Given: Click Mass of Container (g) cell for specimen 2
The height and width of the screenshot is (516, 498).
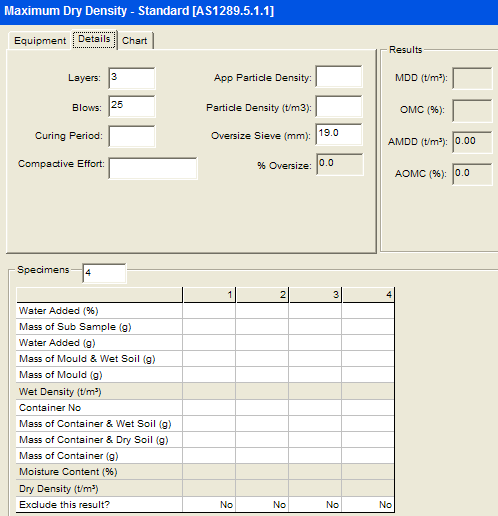Looking at the screenshot, I should point(262,455).
